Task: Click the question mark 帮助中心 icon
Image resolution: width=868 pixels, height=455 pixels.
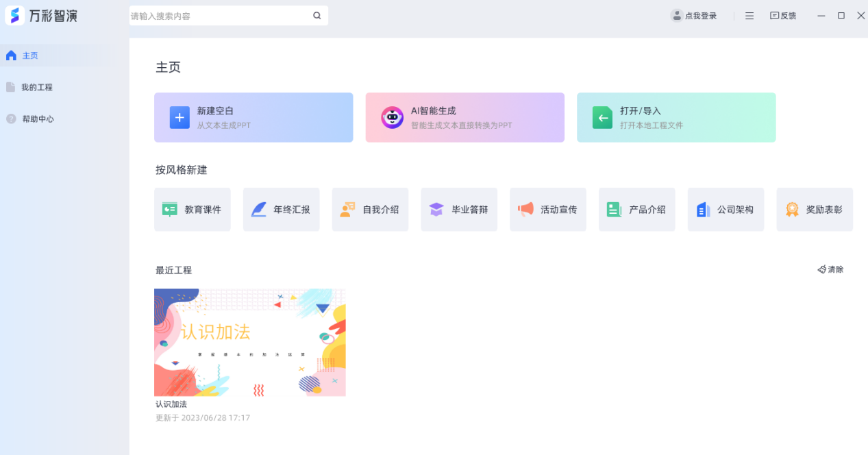Action: click(11, 119)
